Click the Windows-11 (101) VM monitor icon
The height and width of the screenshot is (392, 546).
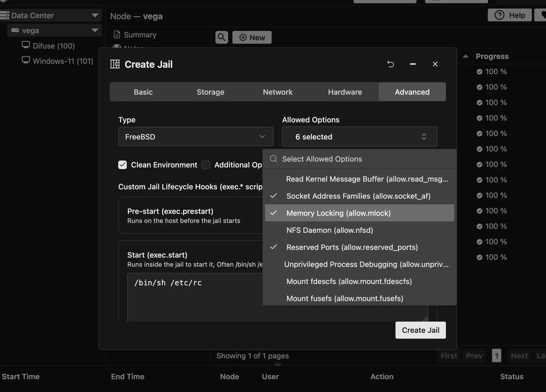pos(26,60)
